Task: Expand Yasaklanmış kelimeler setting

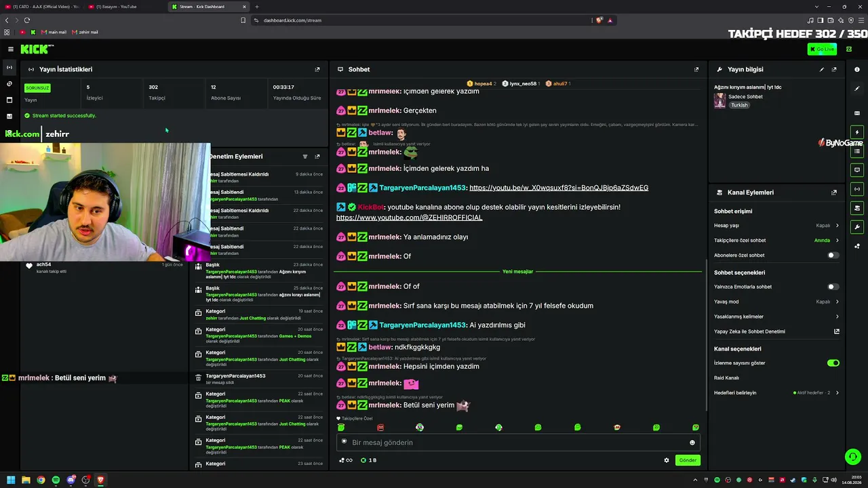Action: point(776,317)
